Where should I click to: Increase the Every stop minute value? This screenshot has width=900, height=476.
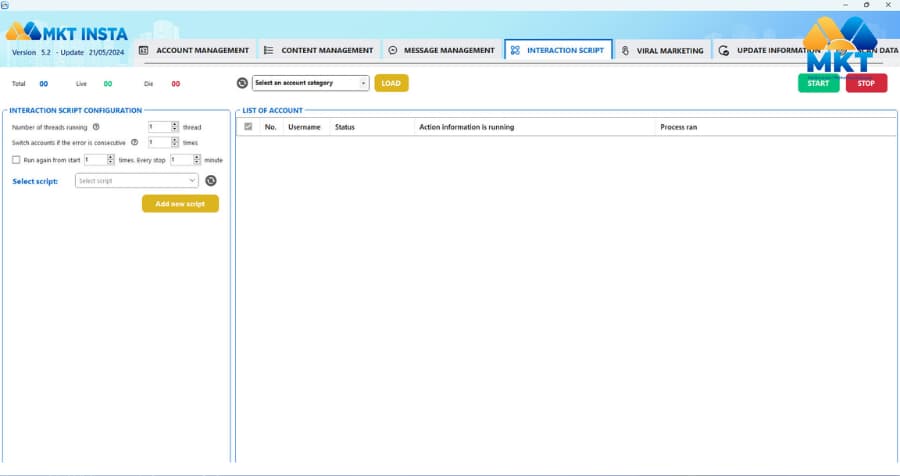tap(197, 157)
